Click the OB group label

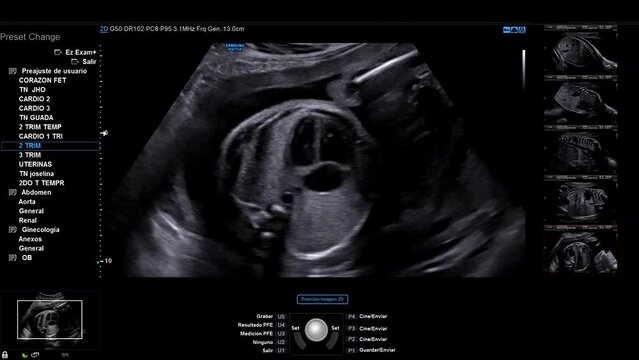coord(26,258)
